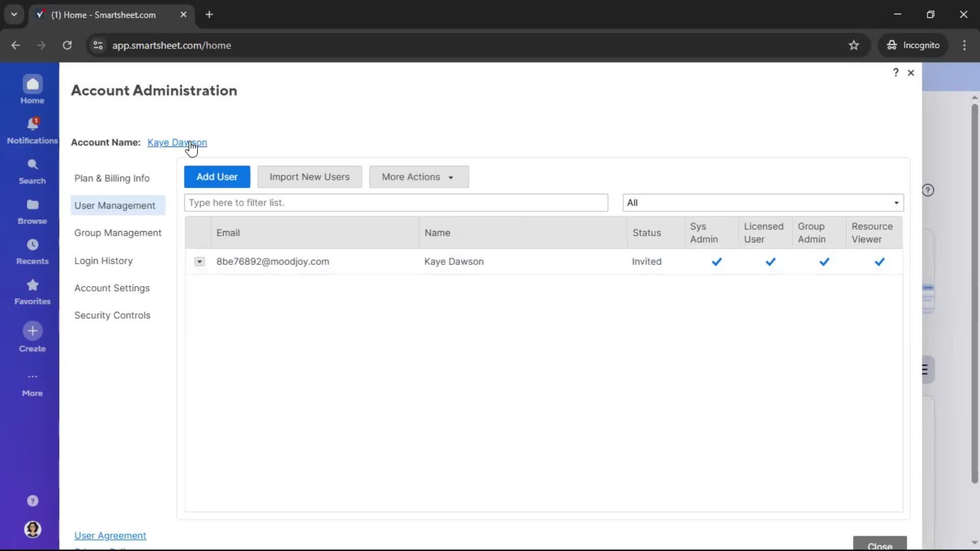The height and width of the screenshot is (551, 980).
Task: Toggle Licensed User checkmark for Kaye Dawson
Action: click(x=770, y=262)
